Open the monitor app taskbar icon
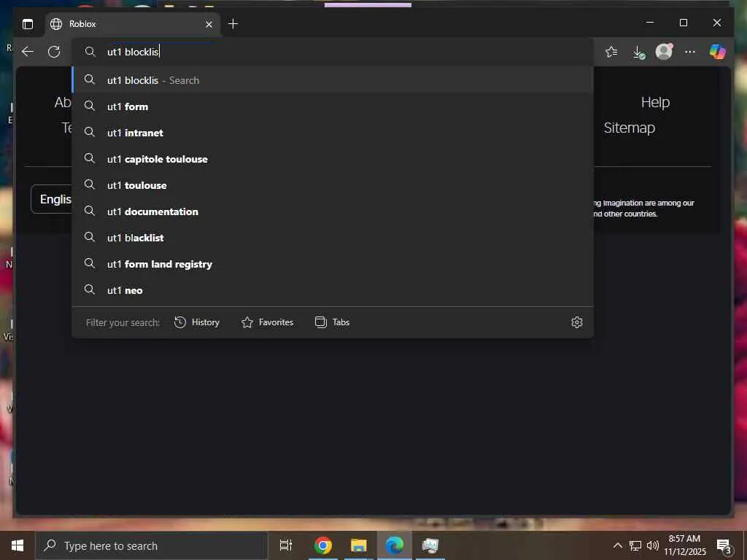This screenshot has height=560, width=747. tap(430, 545)
